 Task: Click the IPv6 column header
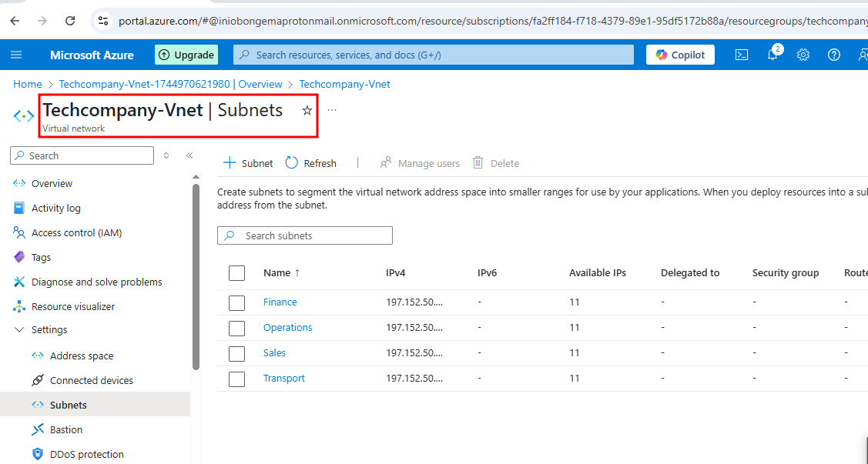(x=487, y=272)
